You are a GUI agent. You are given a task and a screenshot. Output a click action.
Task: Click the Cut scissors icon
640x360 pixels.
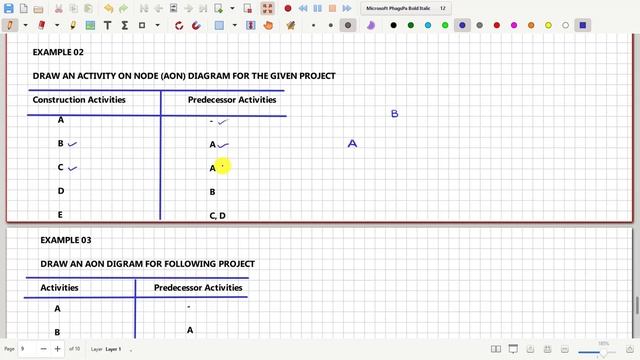click(x=58, y=8)
